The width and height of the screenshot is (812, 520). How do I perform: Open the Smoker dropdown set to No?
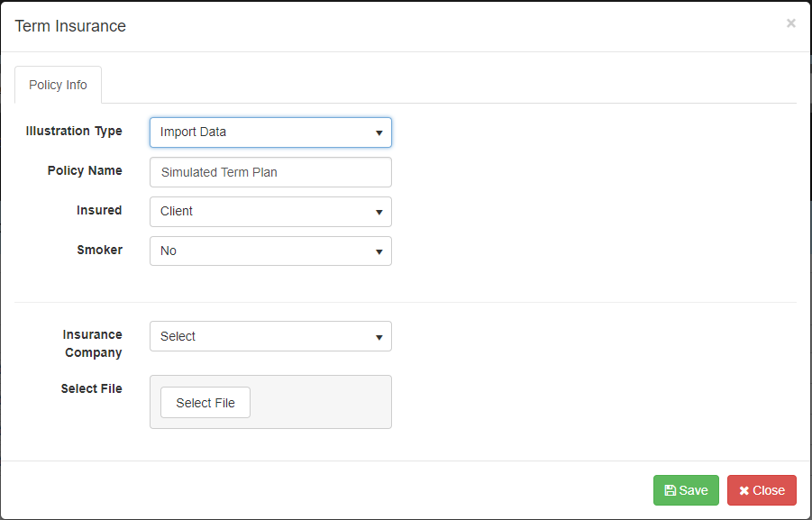pos(270,251)
